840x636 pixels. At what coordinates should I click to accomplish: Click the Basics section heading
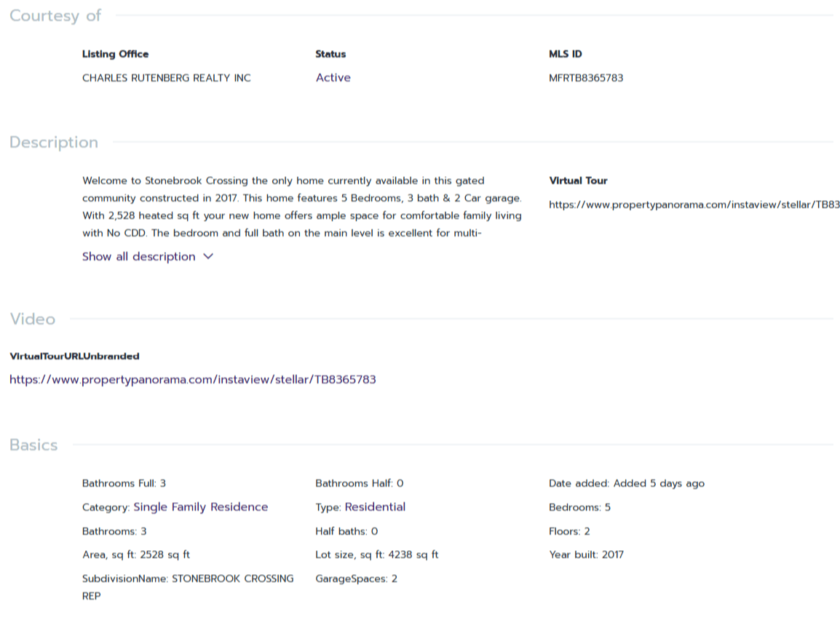click(33, 445)
